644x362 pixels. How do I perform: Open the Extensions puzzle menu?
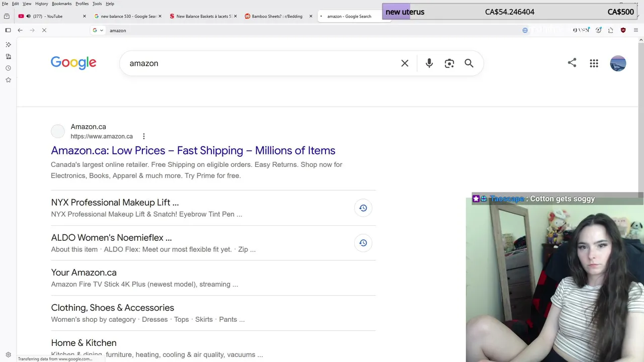(x=610, y=30)
